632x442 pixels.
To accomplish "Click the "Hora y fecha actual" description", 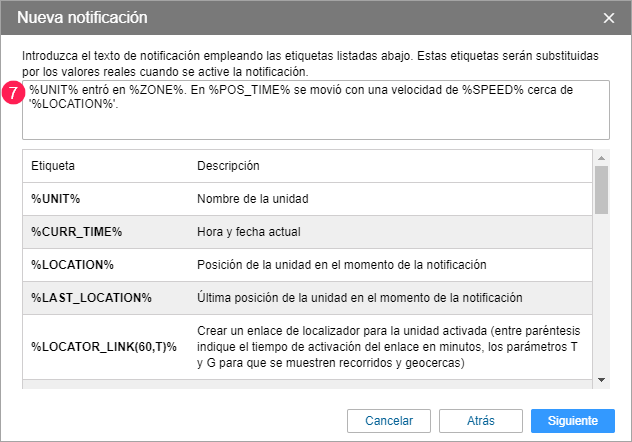I will point(249,232).
